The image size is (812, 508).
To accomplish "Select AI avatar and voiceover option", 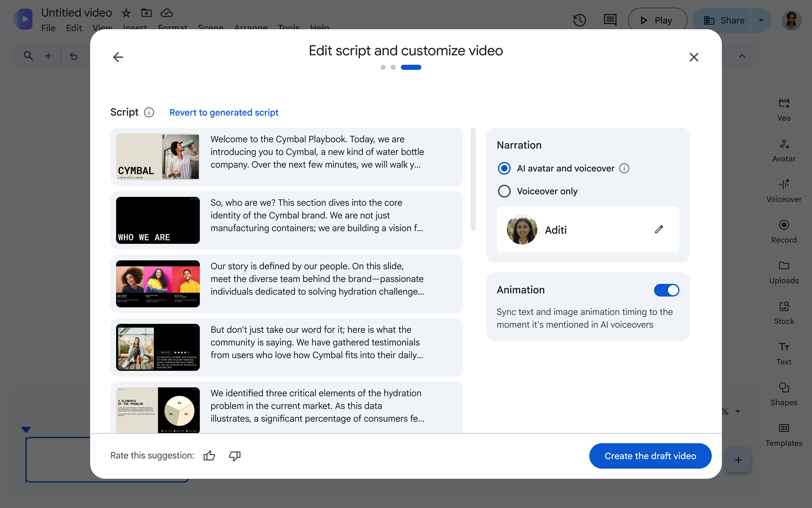I will tap(504, 168).
